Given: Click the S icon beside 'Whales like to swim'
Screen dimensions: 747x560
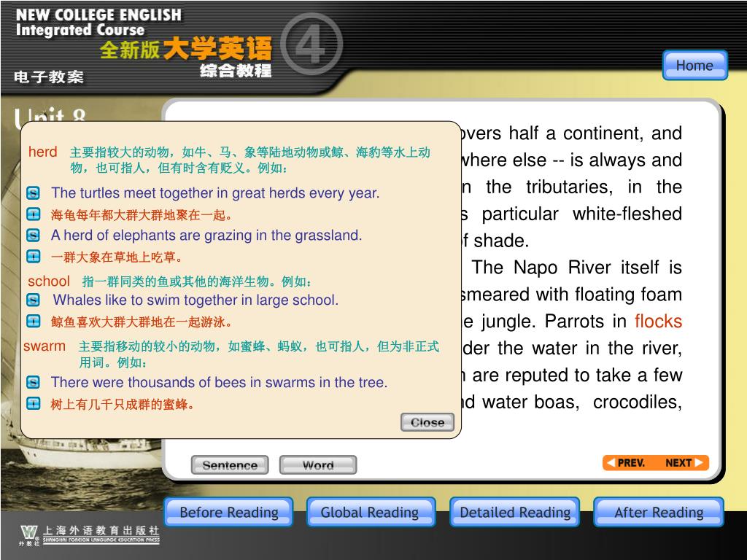Looking at the screenshot, I should pyautogui.click(x=33, y=300).
